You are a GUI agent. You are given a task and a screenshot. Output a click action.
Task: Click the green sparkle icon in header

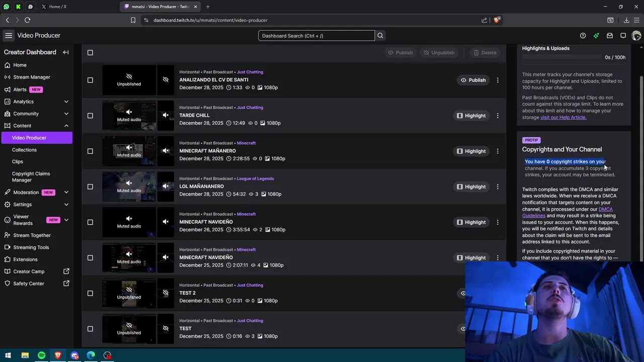pos(596,36)
